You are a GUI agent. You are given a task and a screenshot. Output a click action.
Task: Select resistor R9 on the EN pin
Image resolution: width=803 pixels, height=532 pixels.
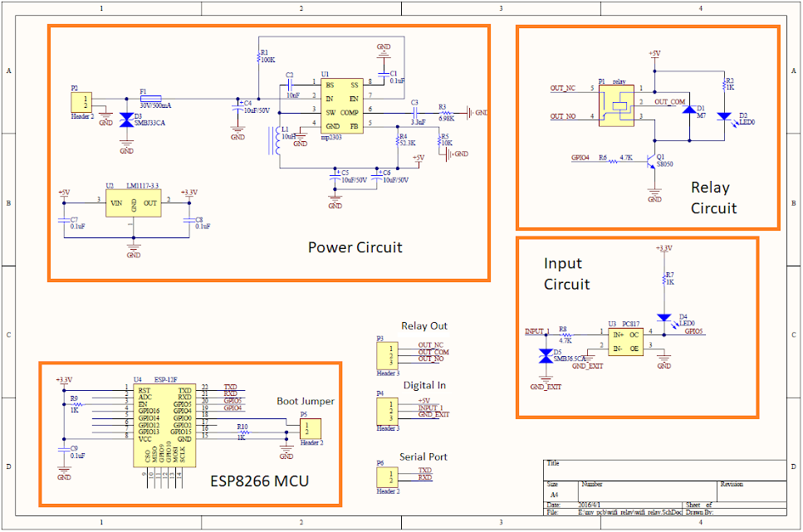77,404
